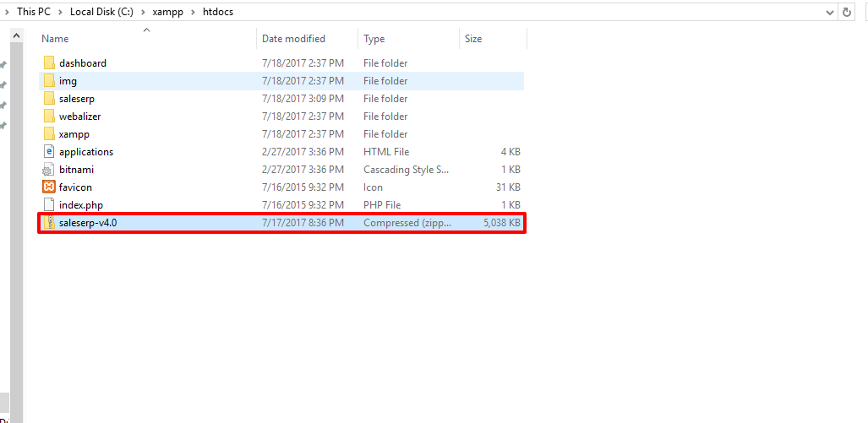Click the saleserp folder icon
Viewport: 868px width, 423px height.
click(x=49, y=99)
